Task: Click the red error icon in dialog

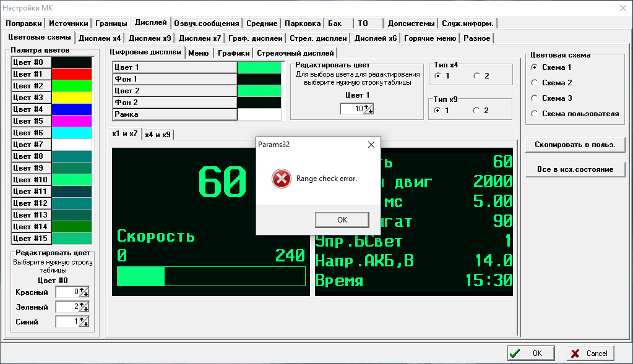Action: pyautogui.click(x=282, y=179)
